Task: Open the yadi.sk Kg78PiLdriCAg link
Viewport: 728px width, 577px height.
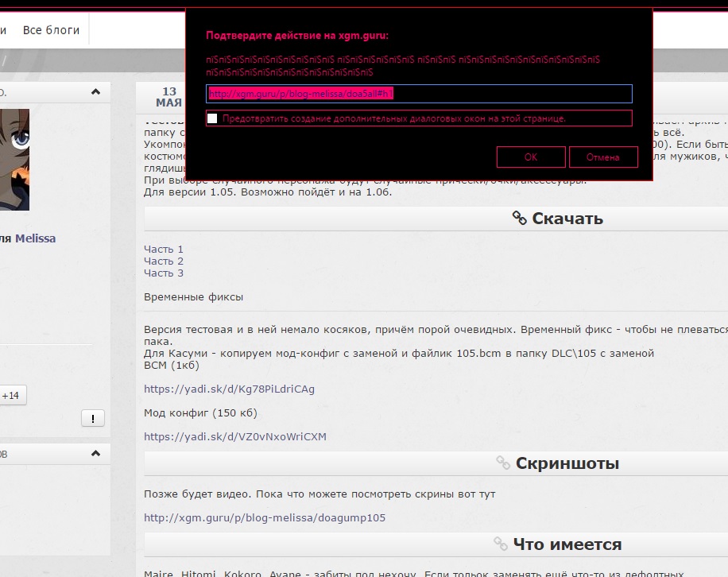Action: point(230,389)
